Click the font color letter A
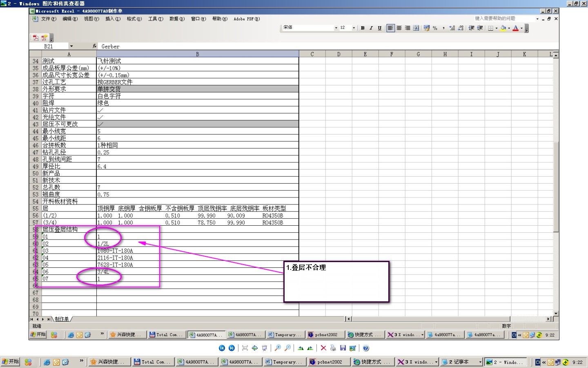The height and width of the screenshot is (368, 588). click(x=516, y=28)
